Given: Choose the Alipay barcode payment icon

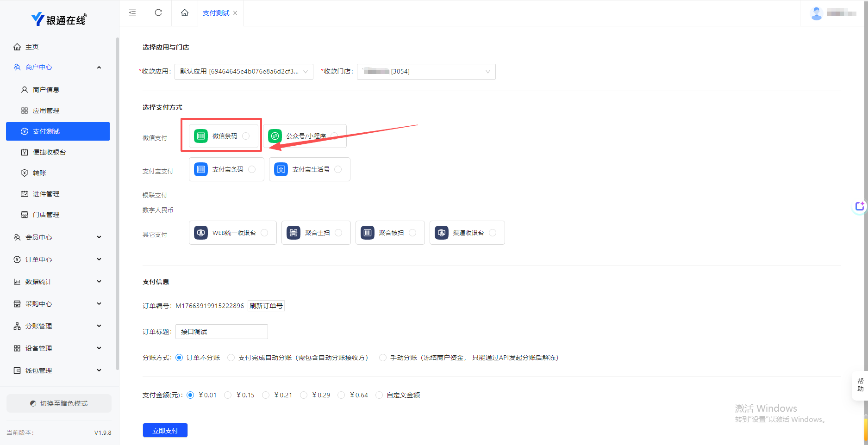Looking at the screenshot, I should pos(201,169).
